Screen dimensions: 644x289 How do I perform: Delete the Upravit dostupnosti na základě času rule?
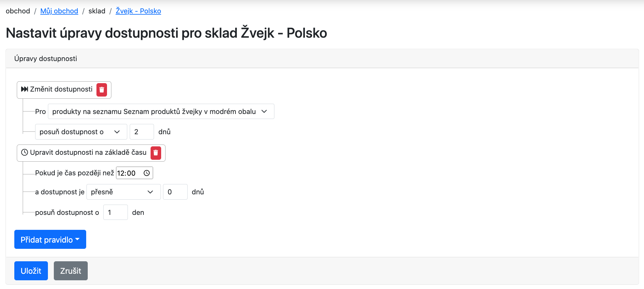coord(156,153)
